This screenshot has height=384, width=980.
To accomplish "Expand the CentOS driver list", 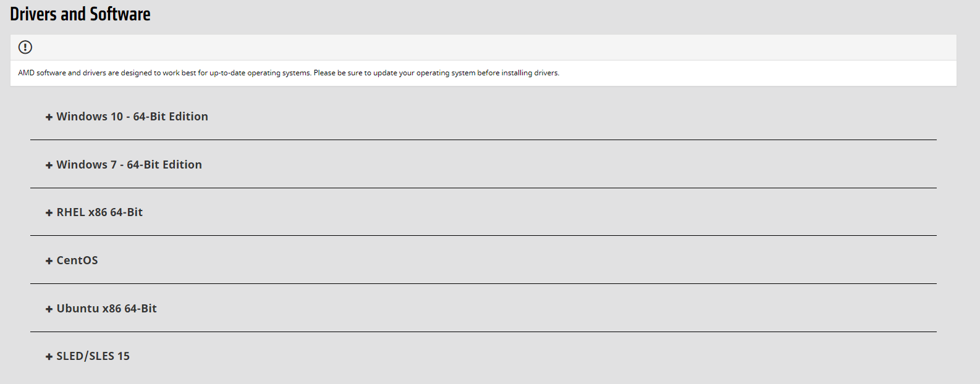I will tap(77, 261).
